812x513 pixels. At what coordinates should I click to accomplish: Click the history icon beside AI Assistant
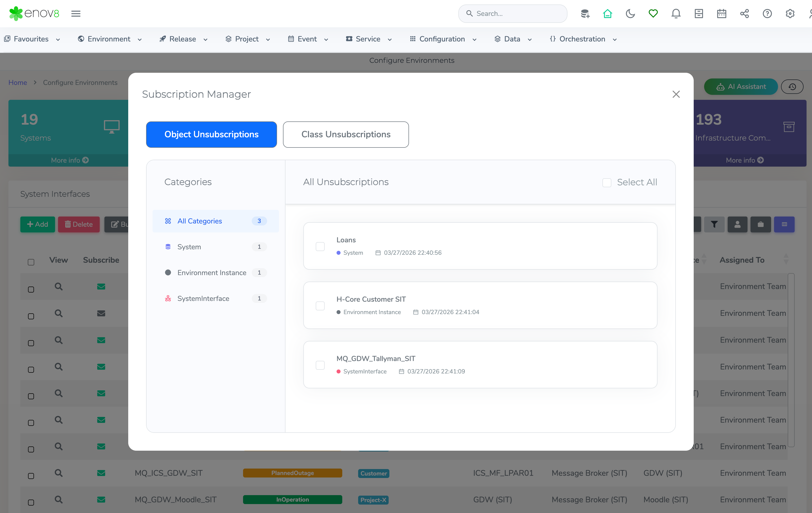pos(792,86)
